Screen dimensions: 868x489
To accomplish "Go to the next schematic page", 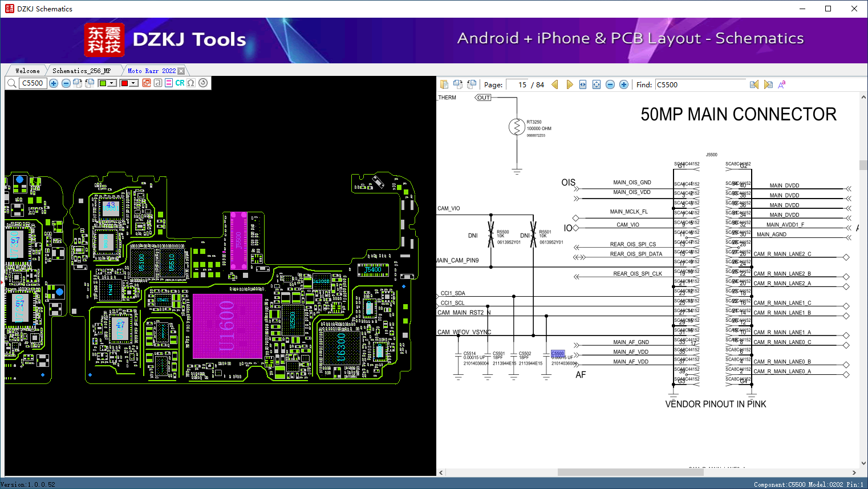I will pyautogui.click(x=569, y=84).
